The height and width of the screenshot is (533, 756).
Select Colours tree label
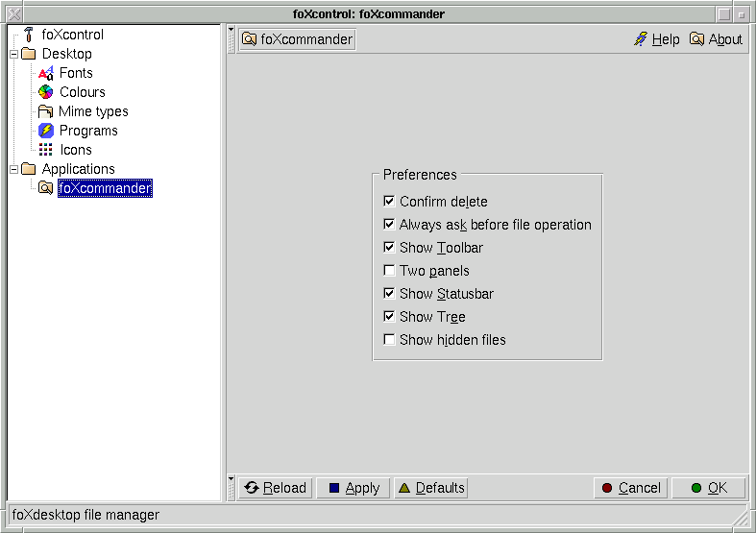(83, 92)
